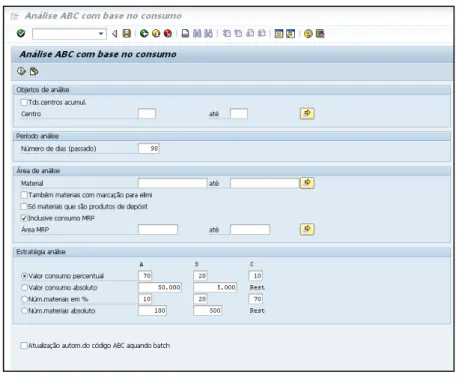Click the green Enter checkmark icon

[21, 33]
